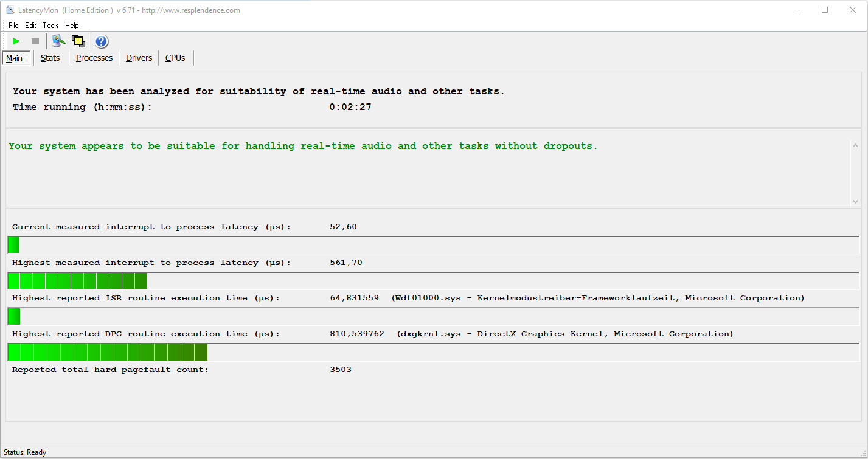This screenshot has height=459, width=868.
Task: Switch to the Processes tab
Action: [94, 58]
